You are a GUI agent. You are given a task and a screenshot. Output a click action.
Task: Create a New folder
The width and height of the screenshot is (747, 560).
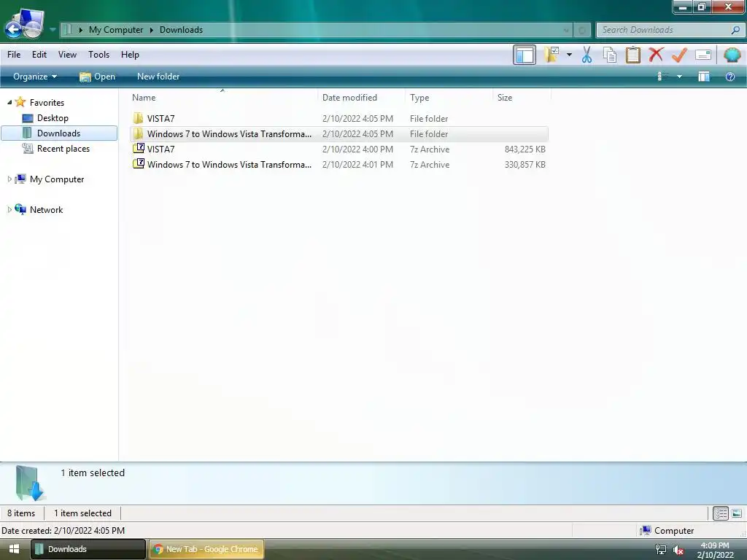click(x=158, y=77)
